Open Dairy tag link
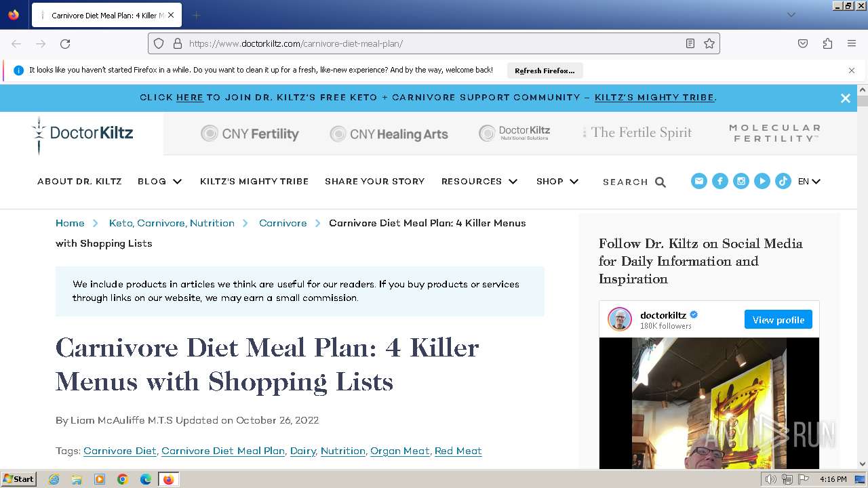Screen dimensions: 868x488 pyautogui.click(x=303, y=451)
